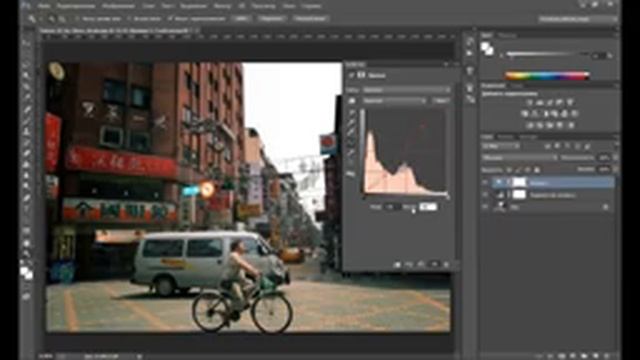This screenshot has width=640, height=360.
Task: Open the curves preset dropdown in Properties
Action: point(406,90)
